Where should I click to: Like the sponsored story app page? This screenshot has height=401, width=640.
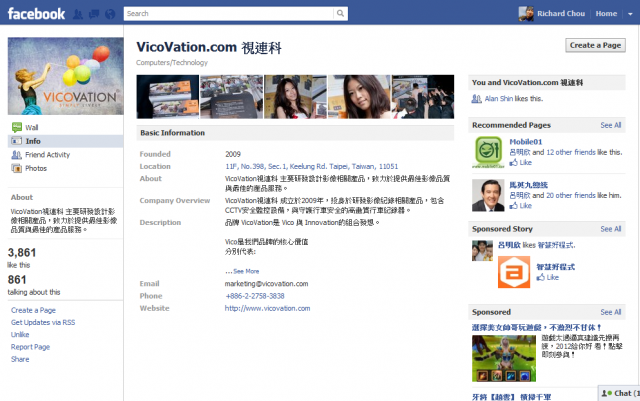(553, 278)
